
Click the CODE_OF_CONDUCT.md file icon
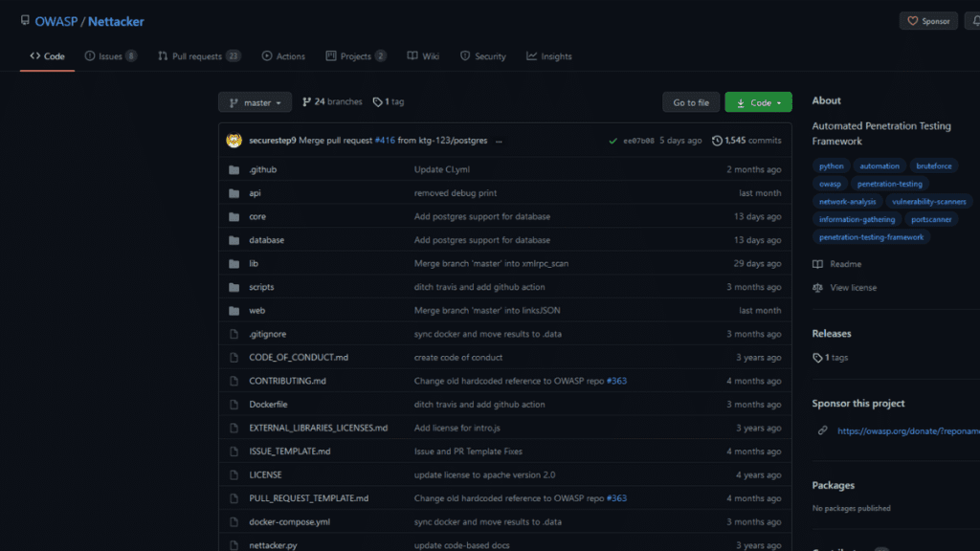[234, 358]
